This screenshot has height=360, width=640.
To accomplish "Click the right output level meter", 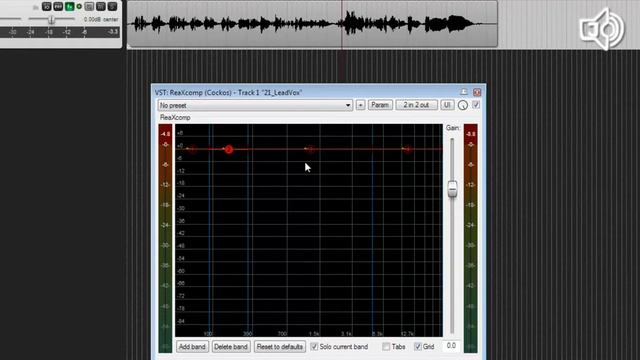I will pyautogui.click(x=471, y=238).
